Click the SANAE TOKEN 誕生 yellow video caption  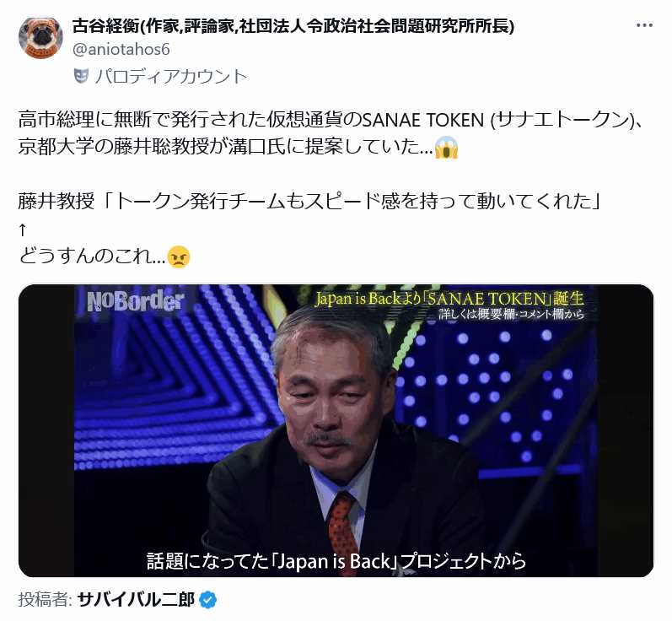(x=449, y=299)
